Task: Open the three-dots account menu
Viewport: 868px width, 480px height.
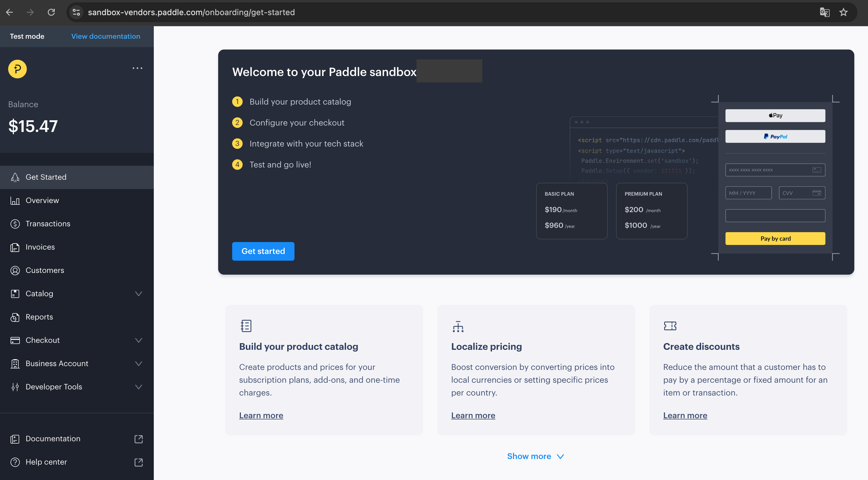Action: (x=137, y=68)
